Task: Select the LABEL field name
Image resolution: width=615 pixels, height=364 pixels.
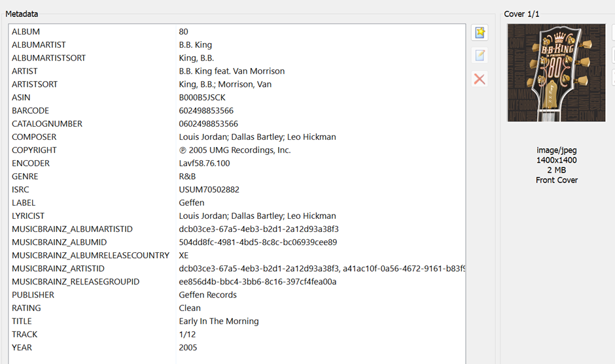Action: click(24, 203)
